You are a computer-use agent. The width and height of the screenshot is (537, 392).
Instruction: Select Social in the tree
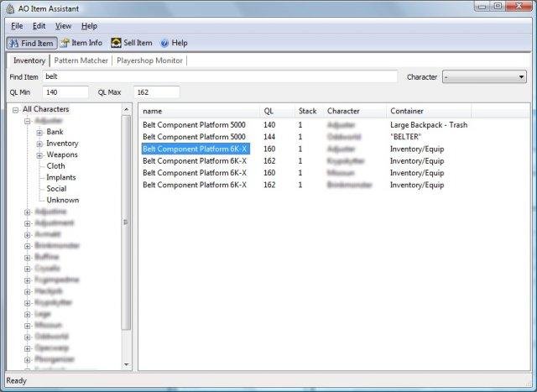[x=56, y=189]
